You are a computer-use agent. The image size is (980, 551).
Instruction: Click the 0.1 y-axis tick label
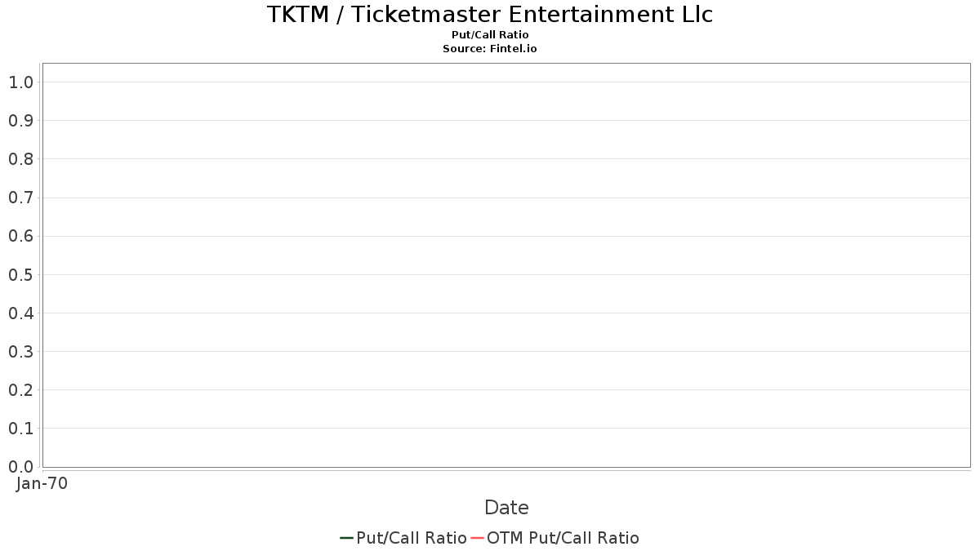(21, 429)
